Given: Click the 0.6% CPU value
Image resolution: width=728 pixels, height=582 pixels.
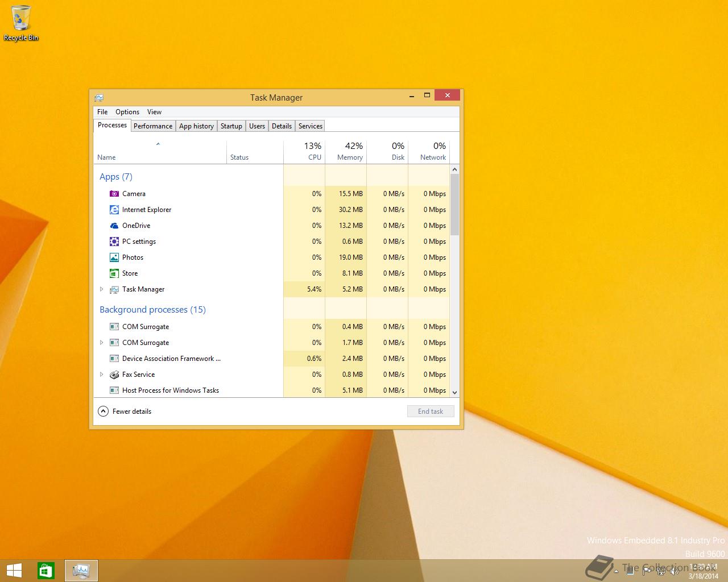Looking at the screenshot, I should coord(314,359).
